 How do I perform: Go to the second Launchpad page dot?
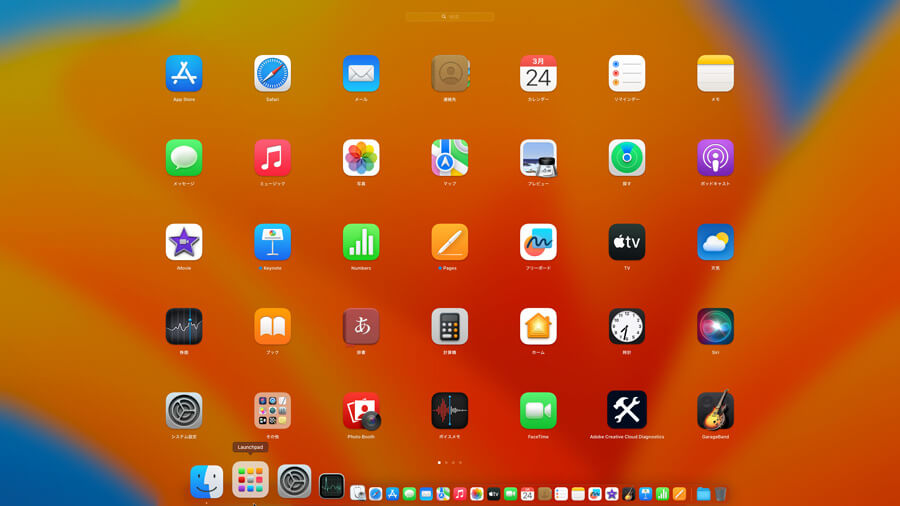[447, 462]
